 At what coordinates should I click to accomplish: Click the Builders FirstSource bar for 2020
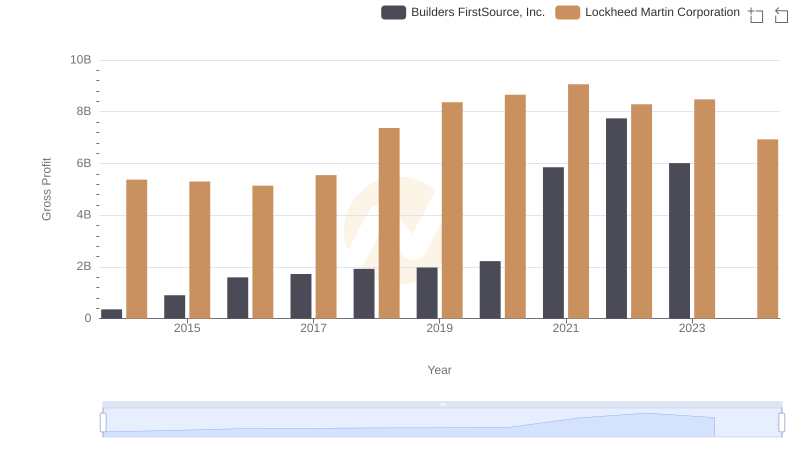click(x=490, y=290)
